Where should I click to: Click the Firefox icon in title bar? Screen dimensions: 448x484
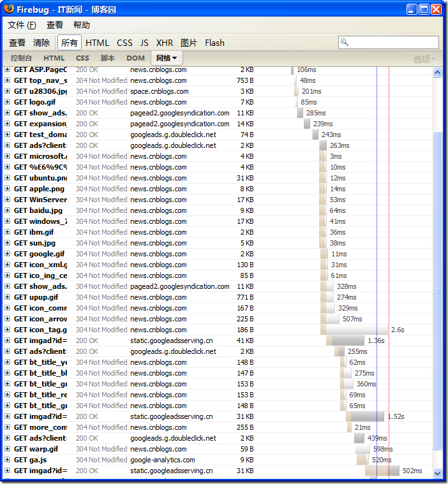point(9,8)
